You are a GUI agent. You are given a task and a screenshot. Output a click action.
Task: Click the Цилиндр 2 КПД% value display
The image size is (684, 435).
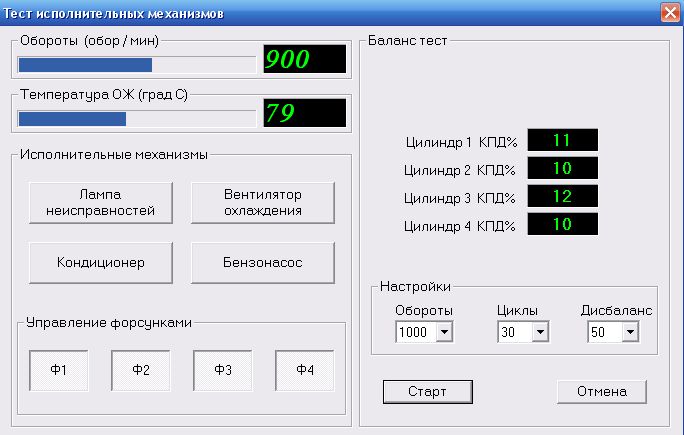pyautogui.click(x=563, y=168)
